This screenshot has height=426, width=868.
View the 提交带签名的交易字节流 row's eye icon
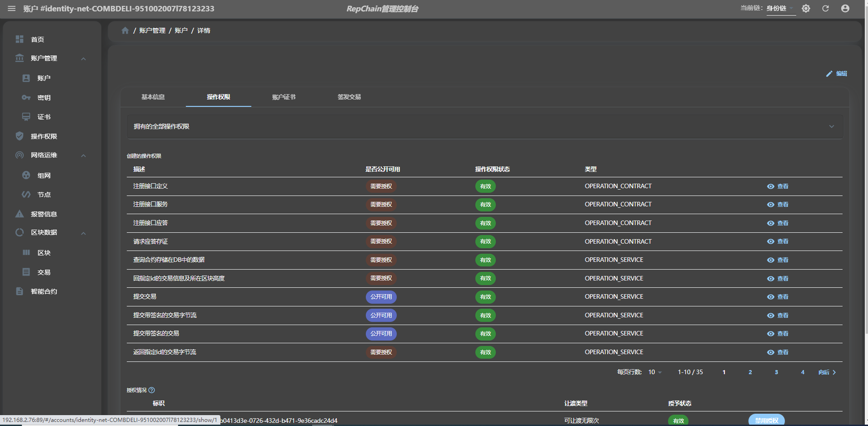[x=771, y=316]
